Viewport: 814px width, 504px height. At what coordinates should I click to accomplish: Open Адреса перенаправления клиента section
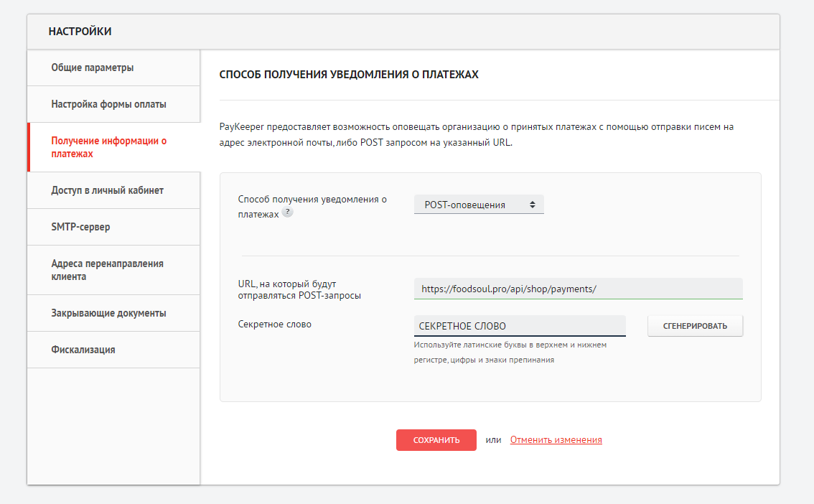click(107, 270)
